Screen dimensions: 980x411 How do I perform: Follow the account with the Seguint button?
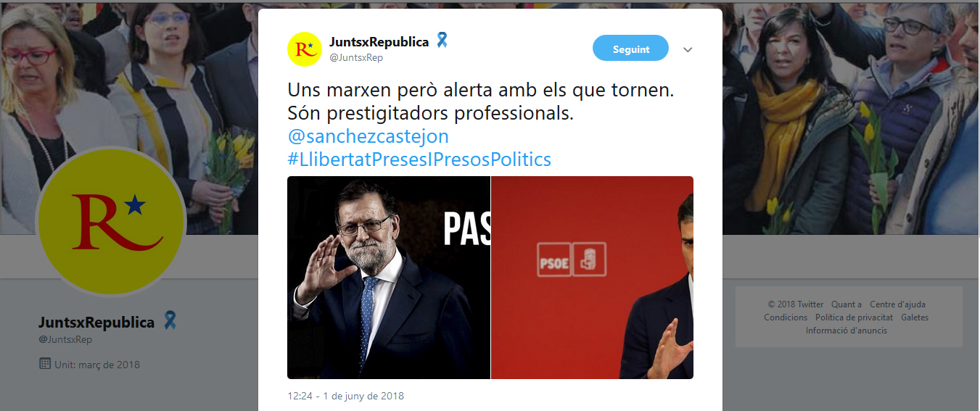(x=630, y=49)
